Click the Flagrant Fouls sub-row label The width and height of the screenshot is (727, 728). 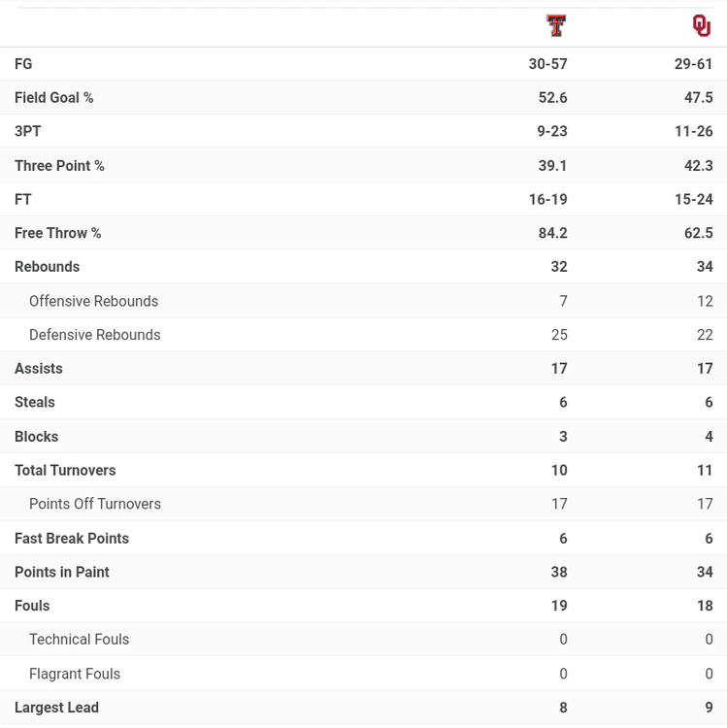(75, 674)
